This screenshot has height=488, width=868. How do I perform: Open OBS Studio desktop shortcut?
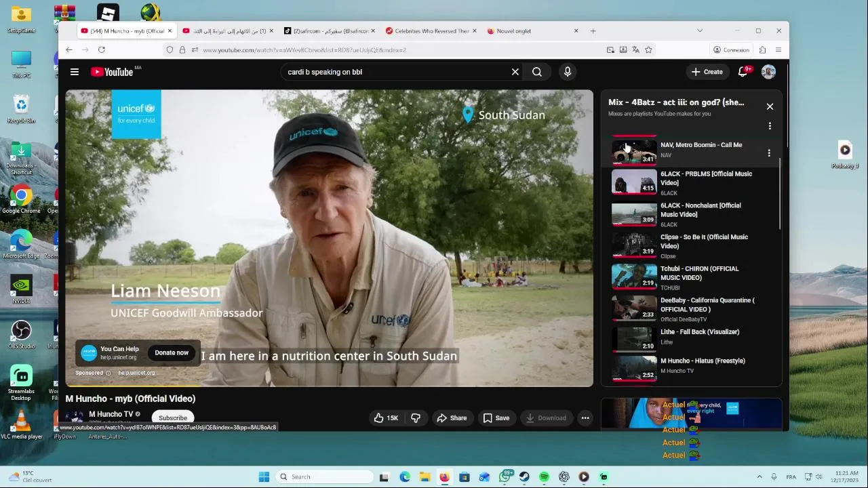pyautogui.click(x=21, y=335)
